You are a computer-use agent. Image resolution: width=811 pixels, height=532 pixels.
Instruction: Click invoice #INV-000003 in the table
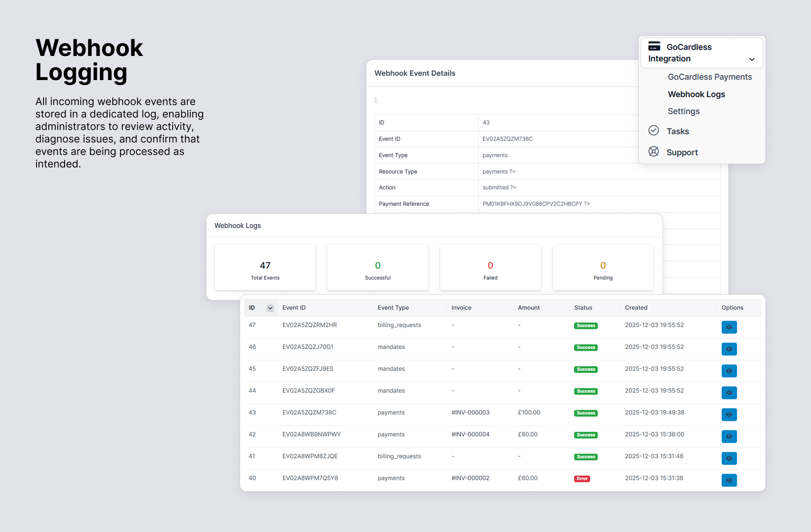(x=470, y=412)
